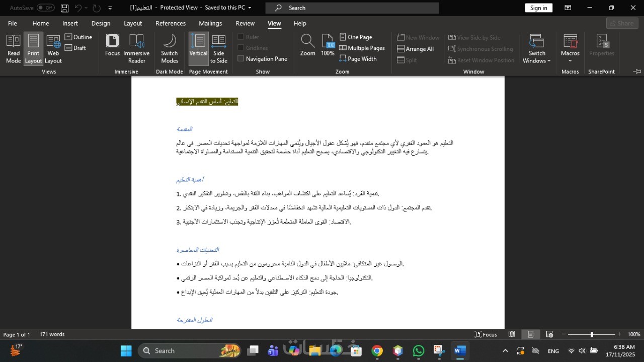Viewport: 644px width, 362px height.
Task: Click the 100% zoom level in status bar
Action: pos(633,334)
